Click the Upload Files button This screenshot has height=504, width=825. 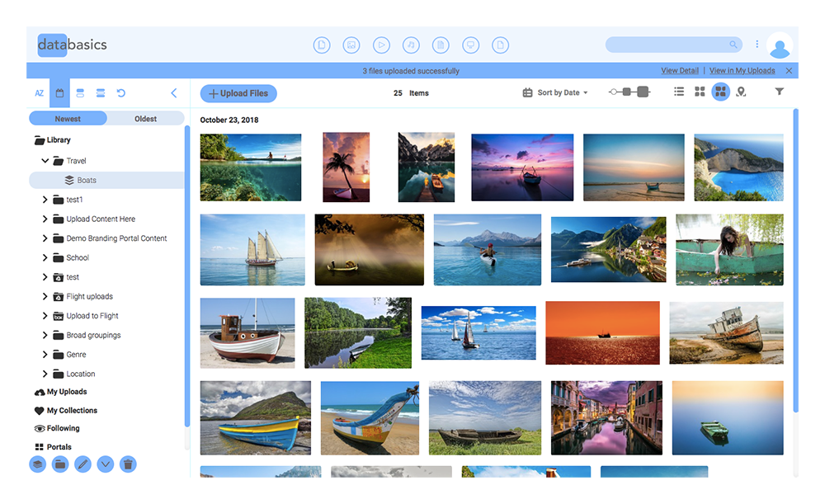click(x=238, y=93)
